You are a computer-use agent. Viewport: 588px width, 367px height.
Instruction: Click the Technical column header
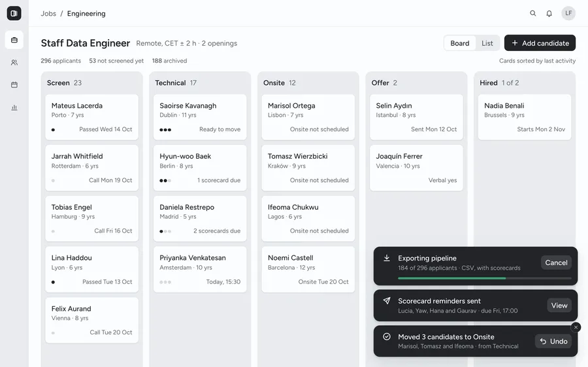(176, 83)
